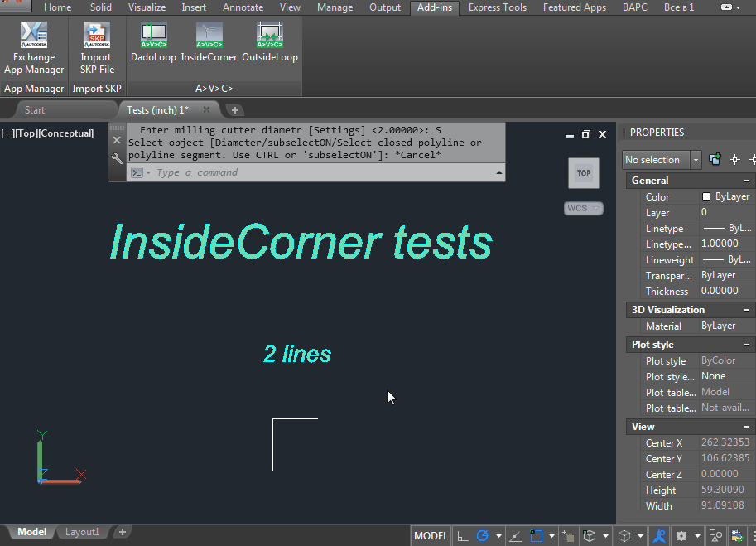Click the ribbon minimize state button
The width and height of the screenshot is (756, 546).
pyautogui.click(x=726, y=7)
